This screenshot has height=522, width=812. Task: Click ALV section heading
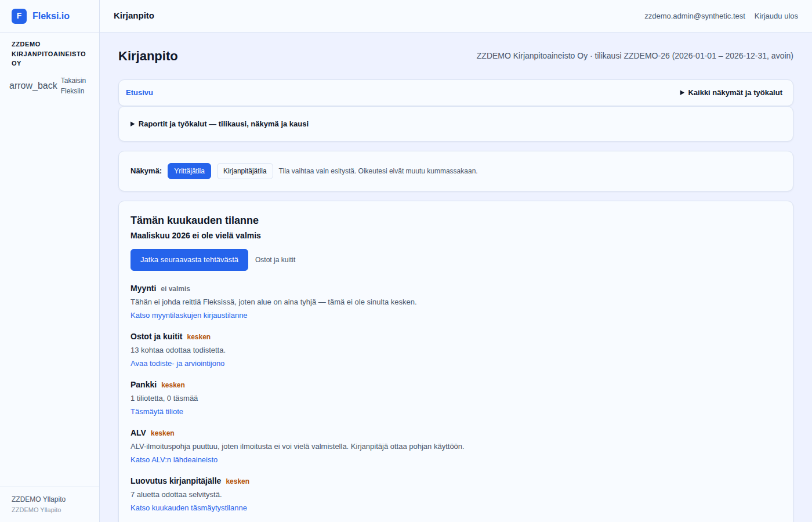pos(138,433)
